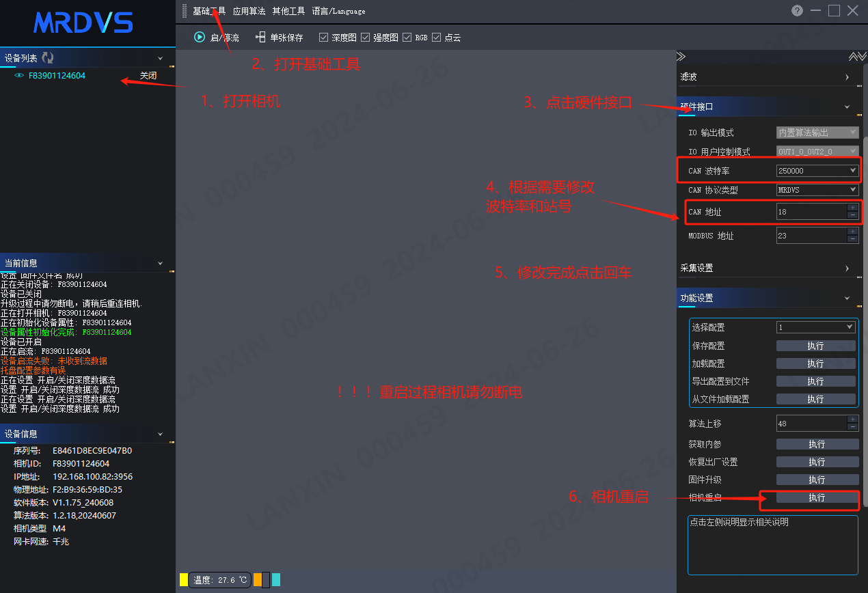868x593 pixels.
Task: Open the 选择配置 dropdown
Action: coord(816,327)
